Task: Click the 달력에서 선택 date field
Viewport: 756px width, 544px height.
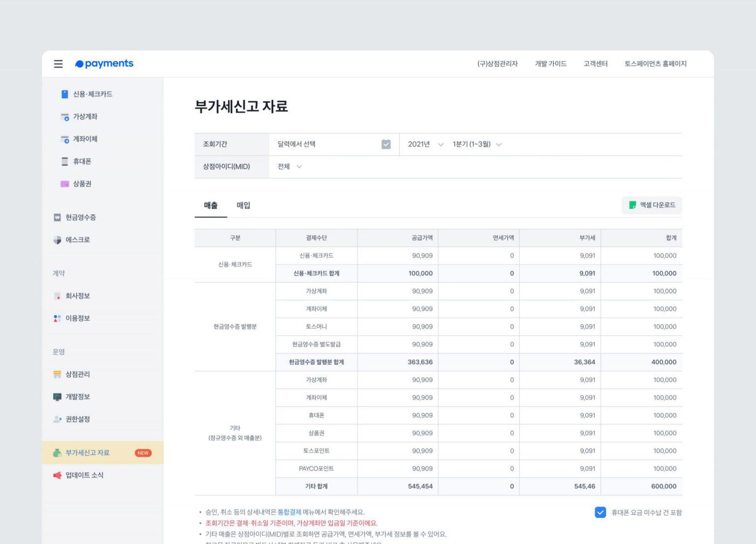Action: pos(334,144)
